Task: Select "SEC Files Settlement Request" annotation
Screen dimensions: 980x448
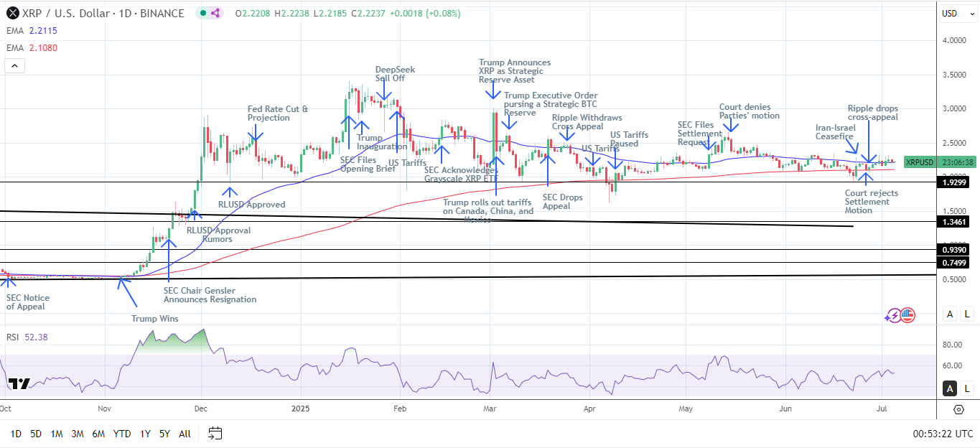Action: (x=700, y=134)
